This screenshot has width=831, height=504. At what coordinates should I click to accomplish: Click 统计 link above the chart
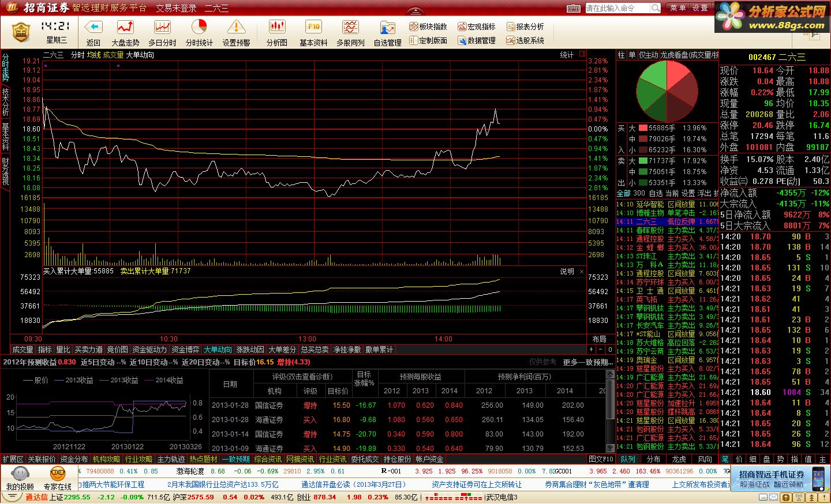pyautogui.click(x=567, y=55)
